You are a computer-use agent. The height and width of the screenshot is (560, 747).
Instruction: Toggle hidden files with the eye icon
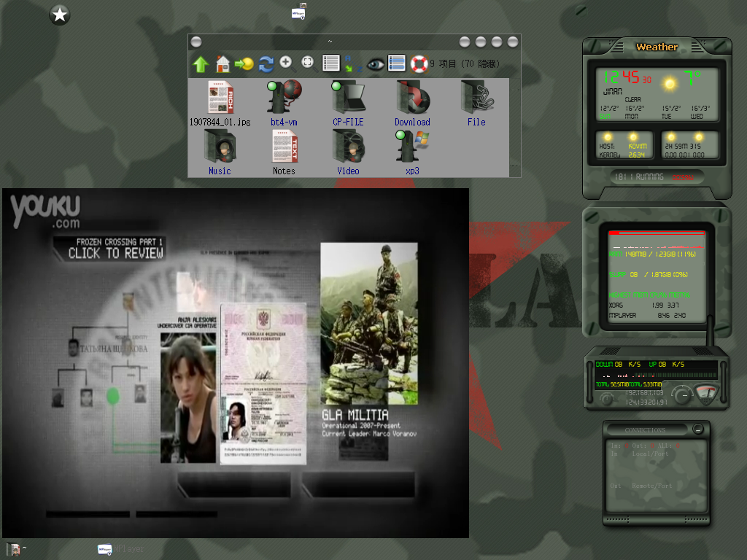tap(375, 64)
